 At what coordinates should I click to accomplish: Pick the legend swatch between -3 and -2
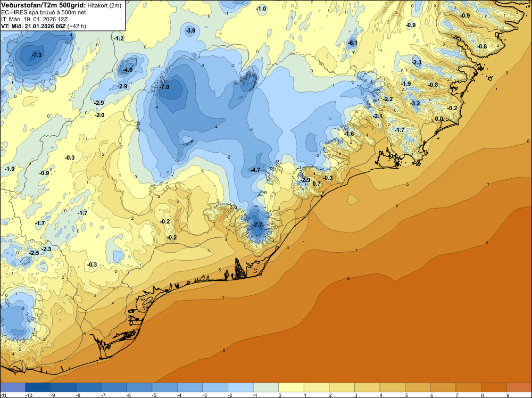coord(215,387)
